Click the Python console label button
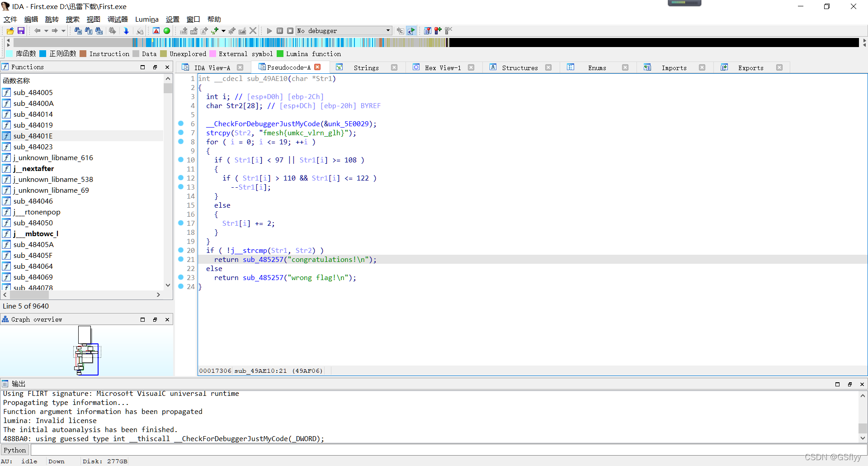 pyautogui.click(x=15, y=450)
